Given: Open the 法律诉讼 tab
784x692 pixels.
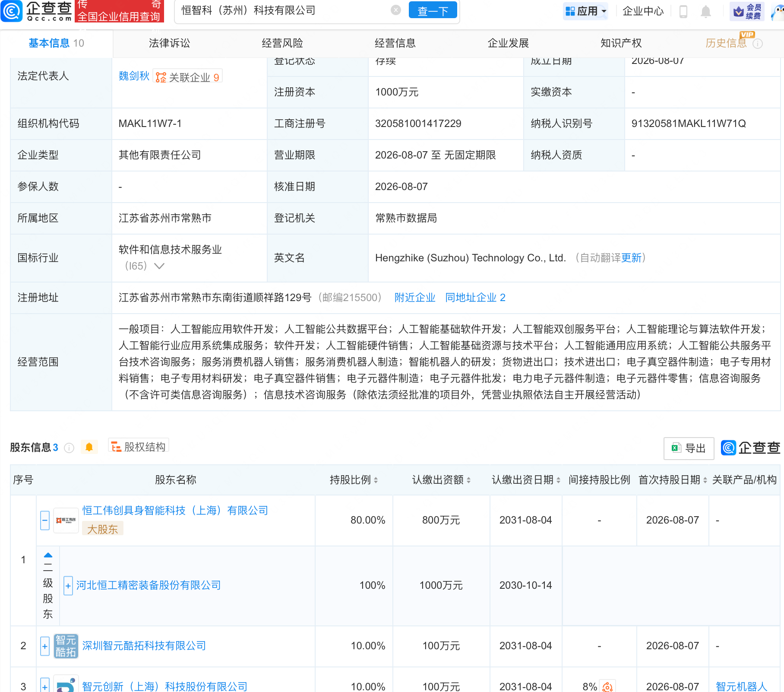Looking at the screenshot, I should pos(169,43).
